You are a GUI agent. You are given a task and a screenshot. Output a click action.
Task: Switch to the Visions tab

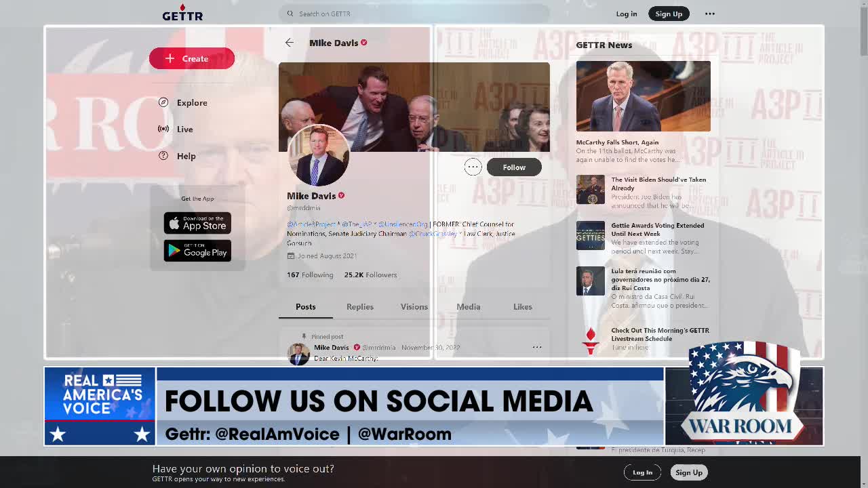pyautogui.click(x=414, y=307)
